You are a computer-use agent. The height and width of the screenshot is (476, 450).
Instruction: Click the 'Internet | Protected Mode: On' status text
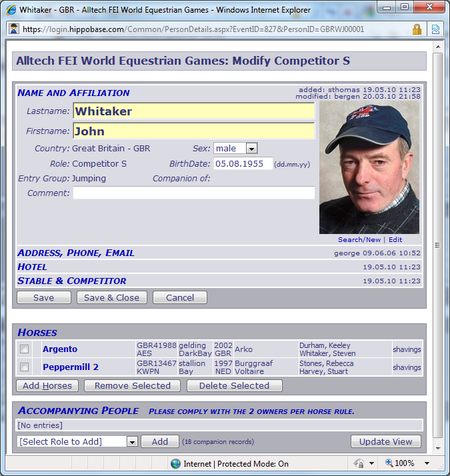236,464
